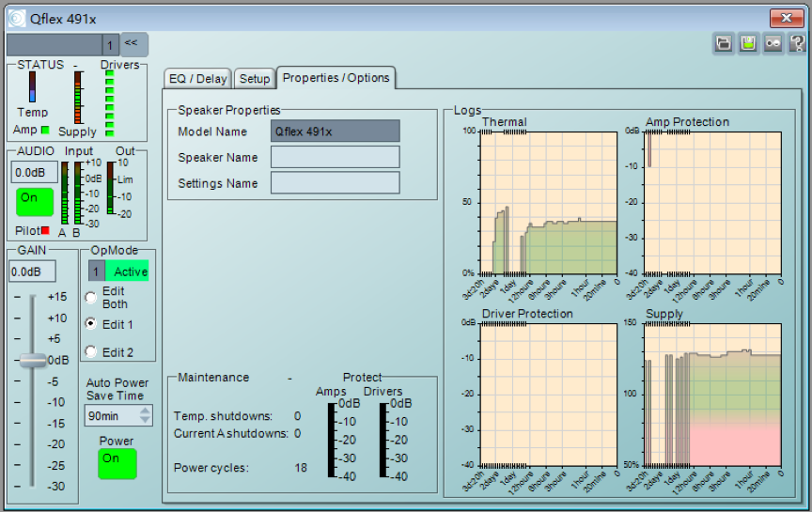Click the Amp Protection log graph
This screenshot has width=812, height=512.
[x=712, y=202]
